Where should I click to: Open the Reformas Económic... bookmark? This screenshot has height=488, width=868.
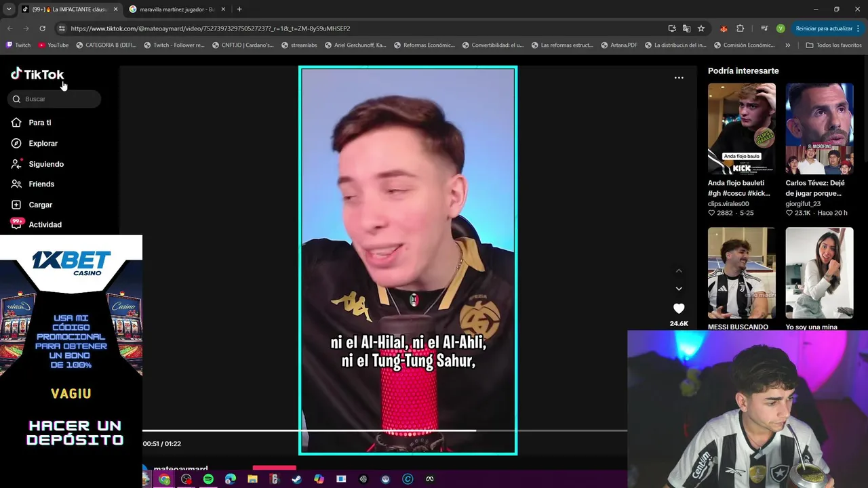point(424,45)
